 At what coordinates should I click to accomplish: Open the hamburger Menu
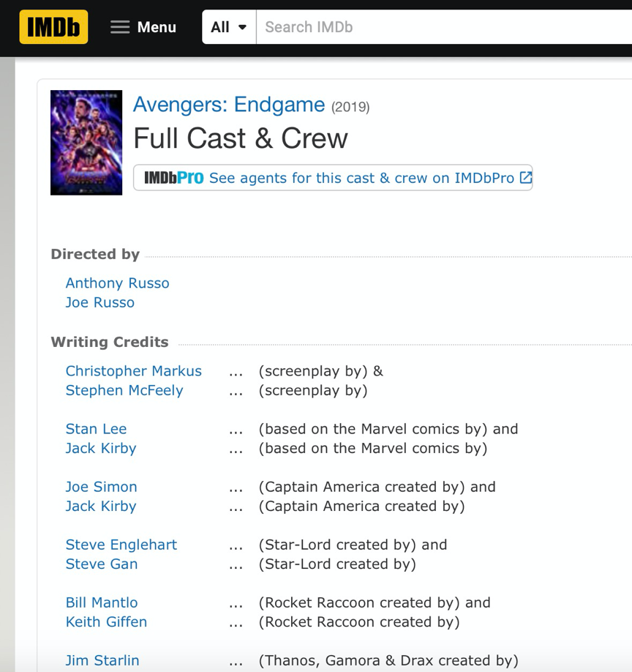[x=143, y=27]
